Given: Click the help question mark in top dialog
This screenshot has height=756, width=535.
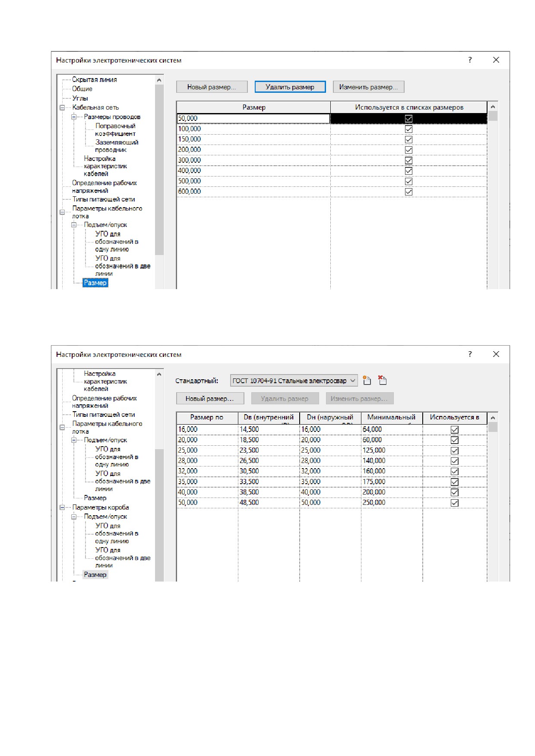Looking at the screenshot, I should coord(470,60).
